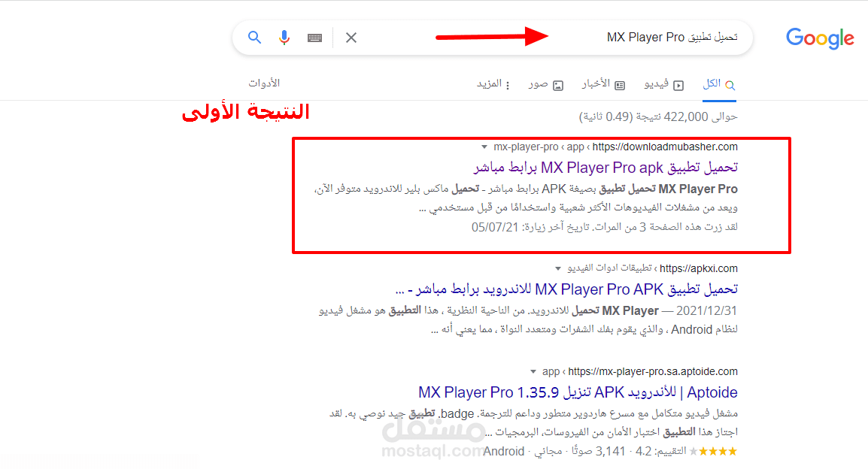Switch to the صور (Images) tab
The height and width of the screenshot is (469, 868).
tap(545, 84)
